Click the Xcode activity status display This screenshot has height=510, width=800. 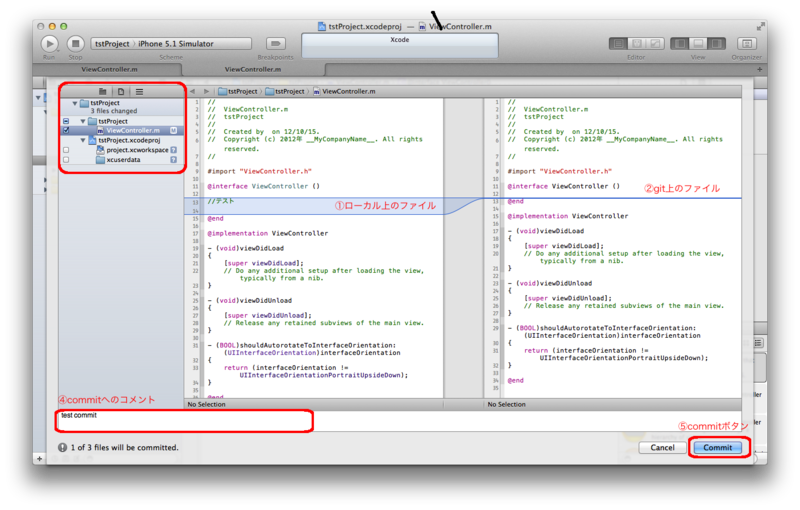(x=399, y=46)
